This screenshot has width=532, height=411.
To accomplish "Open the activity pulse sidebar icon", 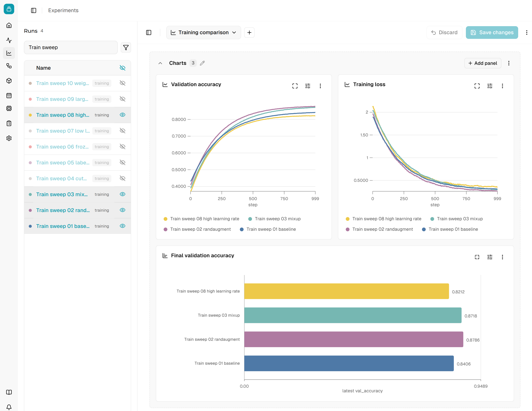I will click(x=9, y=40).
